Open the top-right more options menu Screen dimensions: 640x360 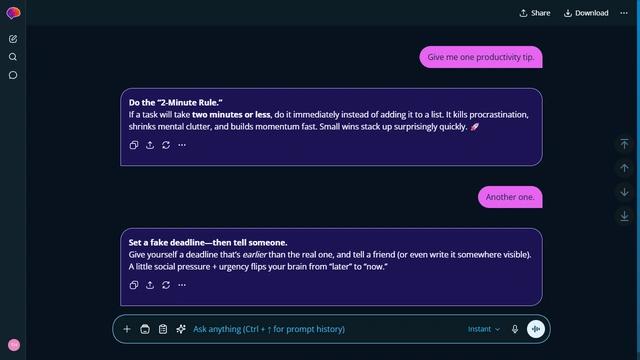point(624,13)
